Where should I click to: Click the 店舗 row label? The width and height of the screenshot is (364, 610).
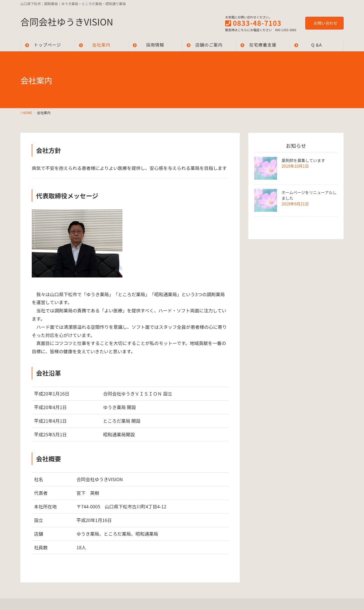(x=39, y=534)
